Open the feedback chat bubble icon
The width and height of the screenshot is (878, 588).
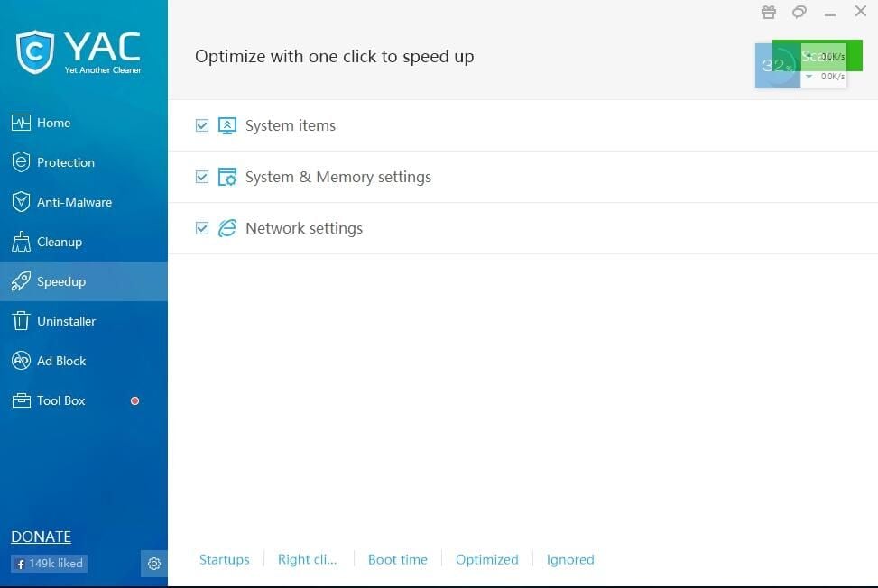point(799,12)
